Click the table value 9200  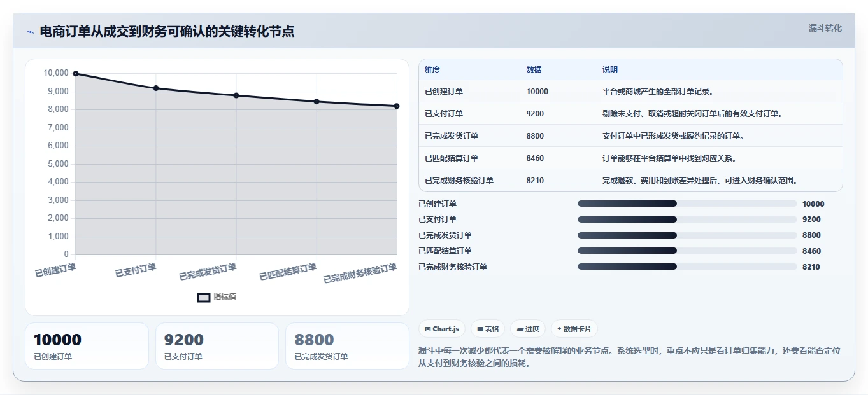pos(536,114)
